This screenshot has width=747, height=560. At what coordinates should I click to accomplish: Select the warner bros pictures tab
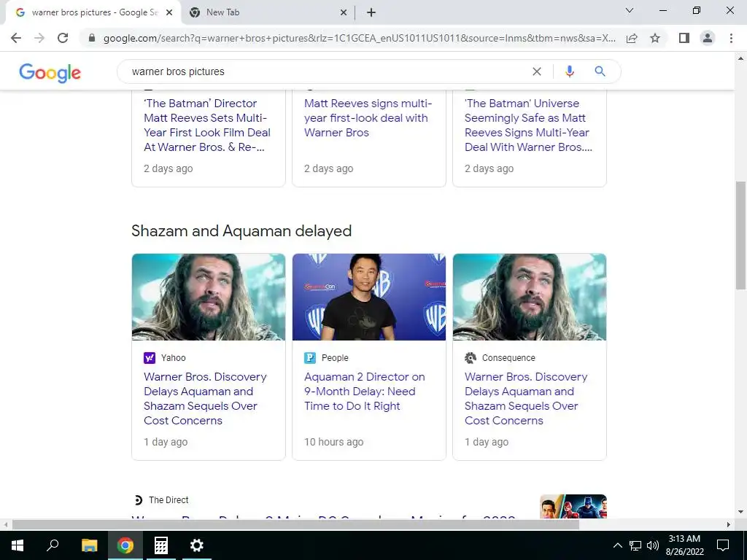click(93, 12)
